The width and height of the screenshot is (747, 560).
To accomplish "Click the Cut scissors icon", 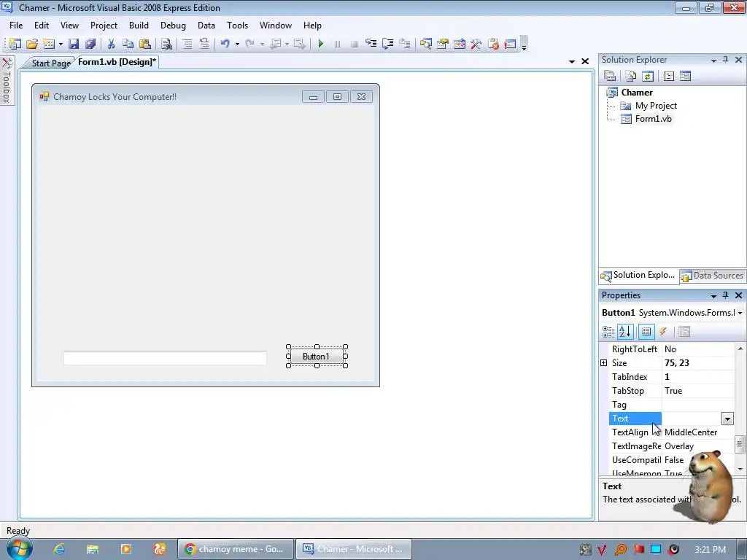I will pyautogui.click(x=111, y=44).
